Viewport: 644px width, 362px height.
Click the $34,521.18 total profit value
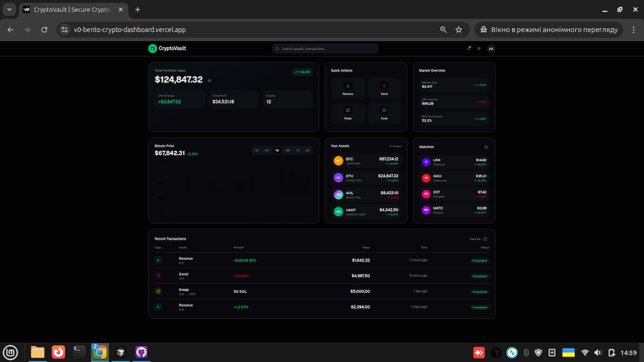(223, 102)
